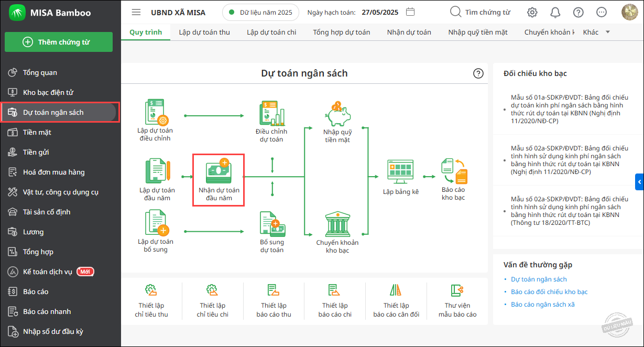Toggle the hamburger menu icon
Viewport: 644px width, 347px height.
[136, 12]
